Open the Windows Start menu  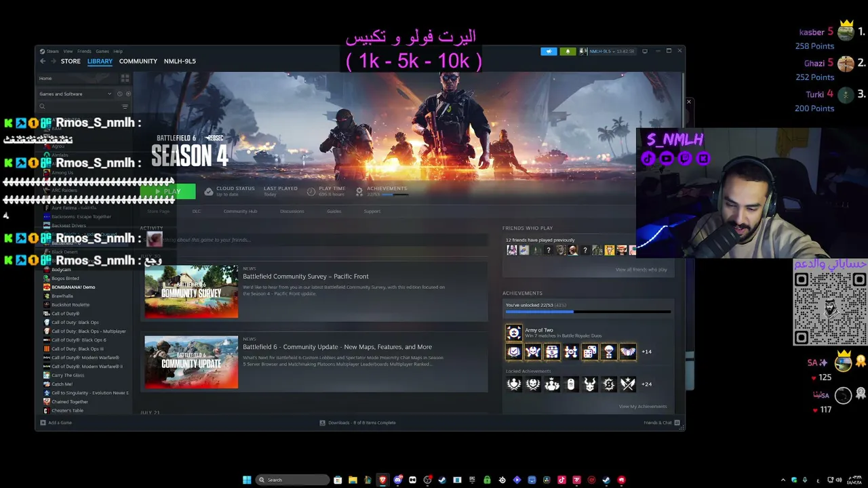[x=247, y=480]
